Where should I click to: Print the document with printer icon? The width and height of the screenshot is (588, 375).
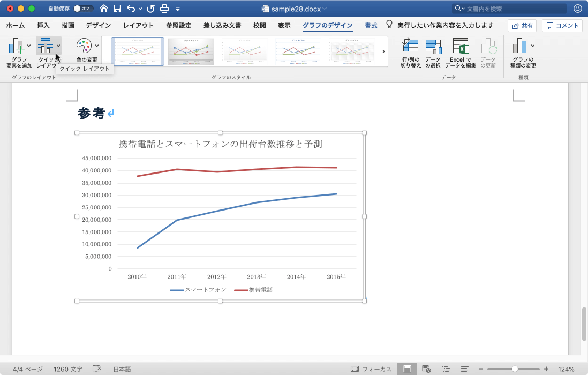[164, 9]
